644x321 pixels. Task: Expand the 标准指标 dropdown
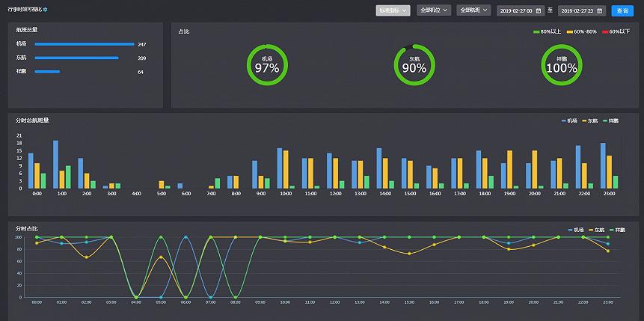(x=393, y=10)
